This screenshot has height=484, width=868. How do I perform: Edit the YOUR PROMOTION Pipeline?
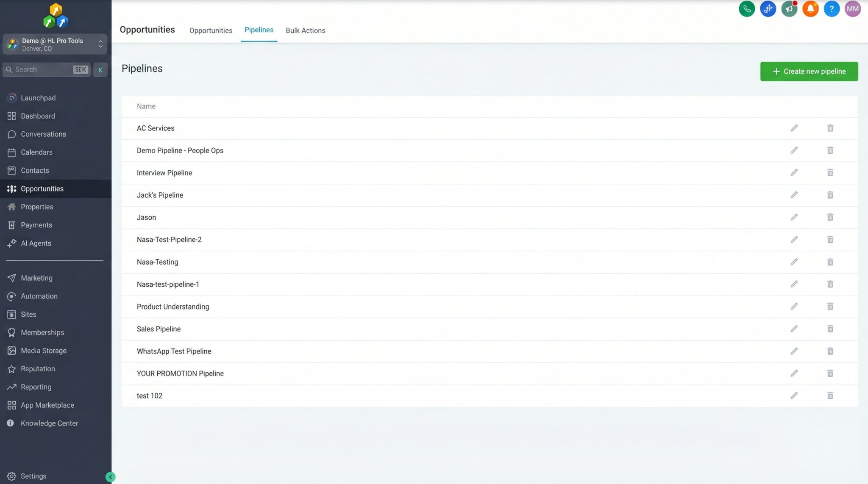(794, 373)
